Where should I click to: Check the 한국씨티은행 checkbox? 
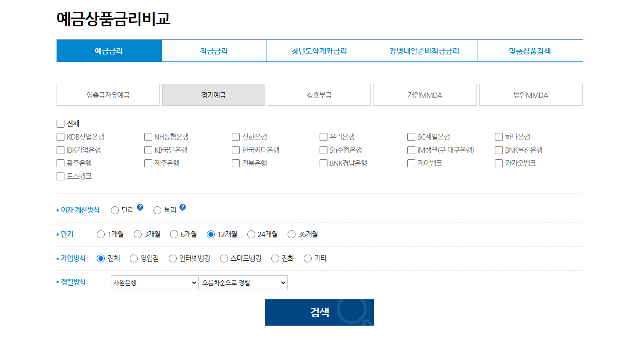click(x=236, y=150)
